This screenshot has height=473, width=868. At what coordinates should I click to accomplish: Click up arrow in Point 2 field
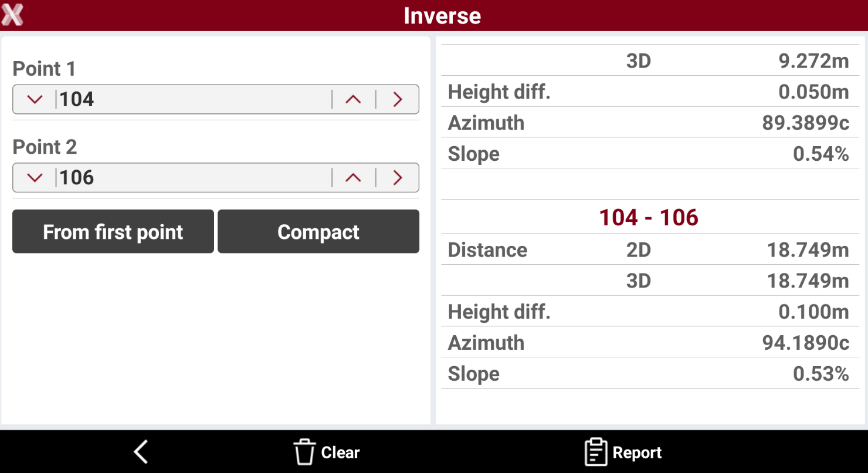coord(353,177)
